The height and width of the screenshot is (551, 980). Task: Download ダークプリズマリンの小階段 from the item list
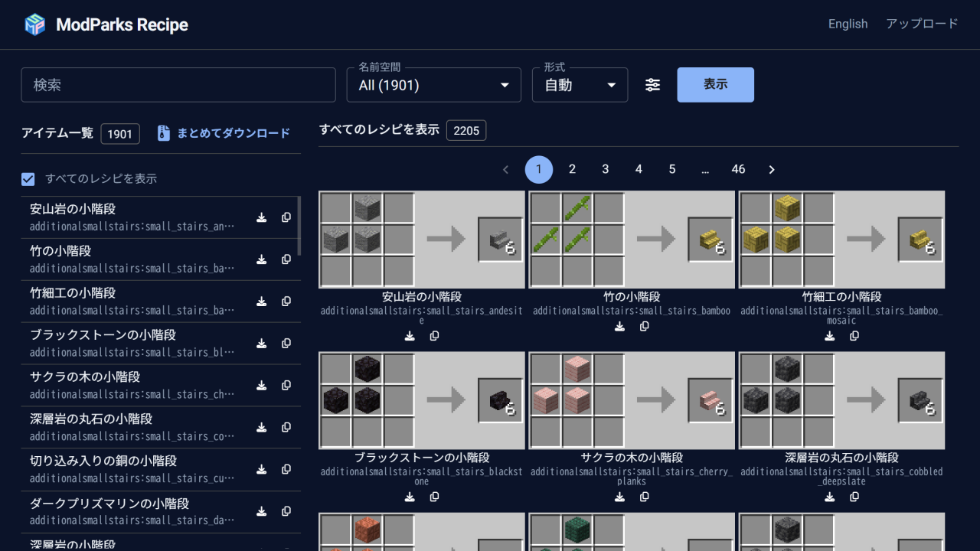point(261,512)
